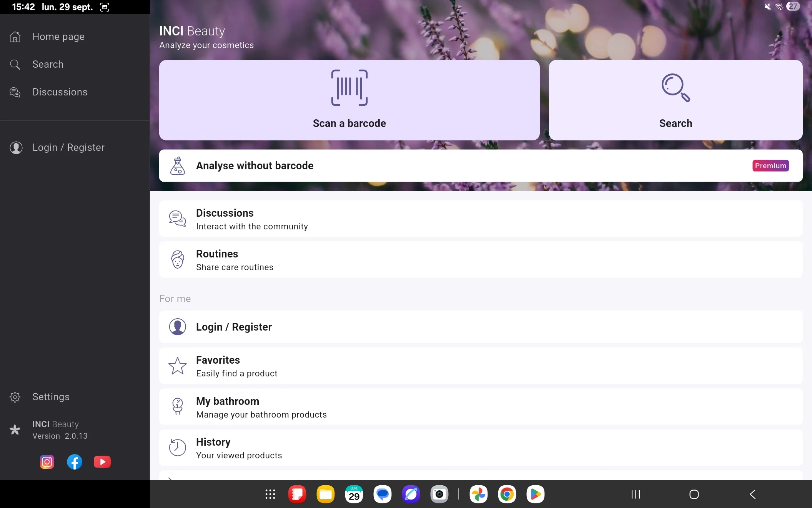This screenshot has width=812, height=508.
Task: Tap the Scan a barcode tile
Action: pos(349,100)
